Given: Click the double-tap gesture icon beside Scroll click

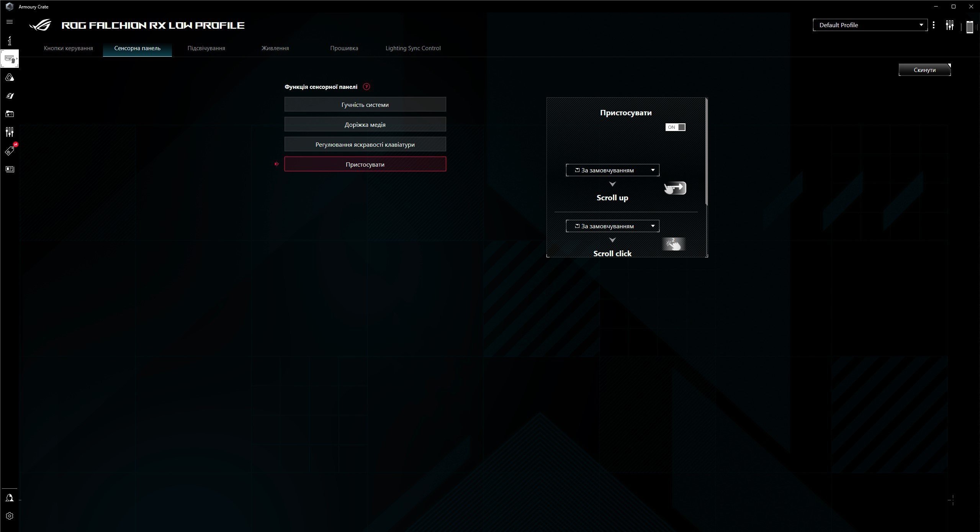Looking at the screenshot, I should click(674, 244).
